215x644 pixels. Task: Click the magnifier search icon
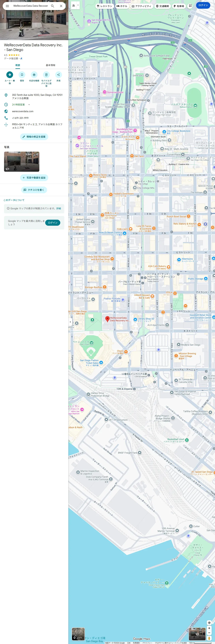coord(53,6)
